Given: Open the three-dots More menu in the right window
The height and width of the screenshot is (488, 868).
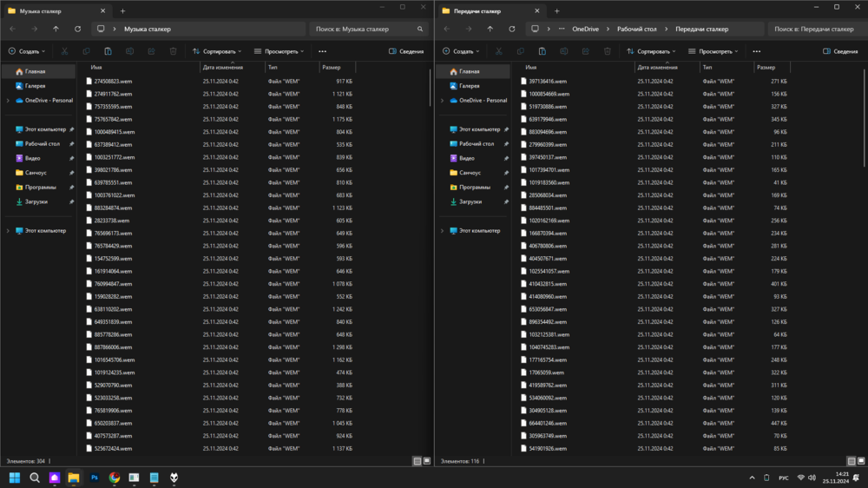Looking at the screenshot, I should point(757,51).
